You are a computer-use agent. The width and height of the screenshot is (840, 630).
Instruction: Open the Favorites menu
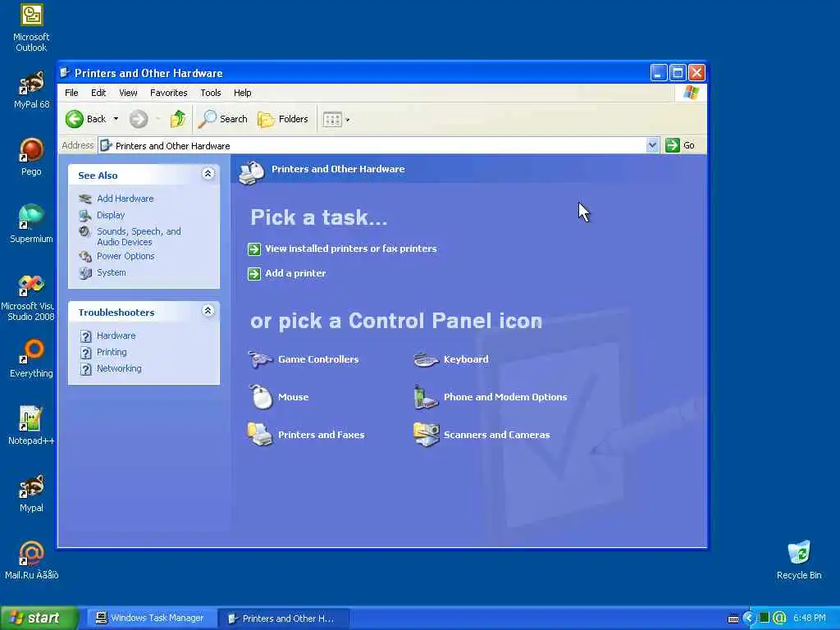[169, 93]
